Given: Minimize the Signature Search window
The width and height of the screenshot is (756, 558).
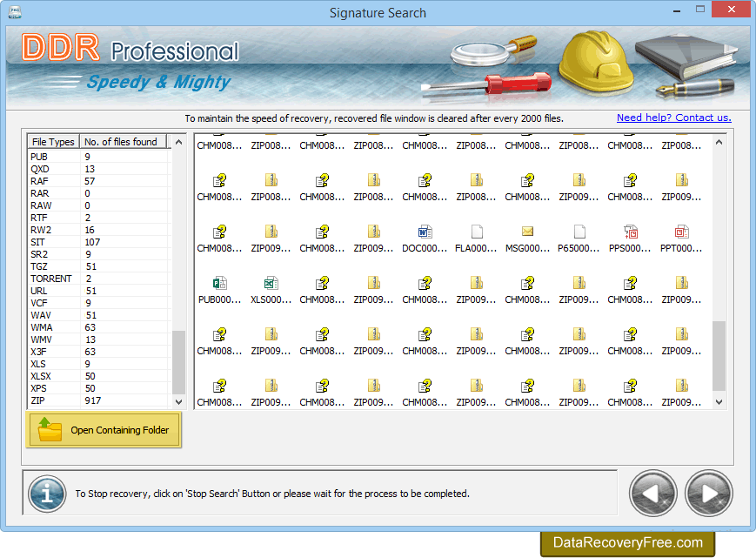Looking at the screenshot, I should pyautogui.click(x=677, y=10).
